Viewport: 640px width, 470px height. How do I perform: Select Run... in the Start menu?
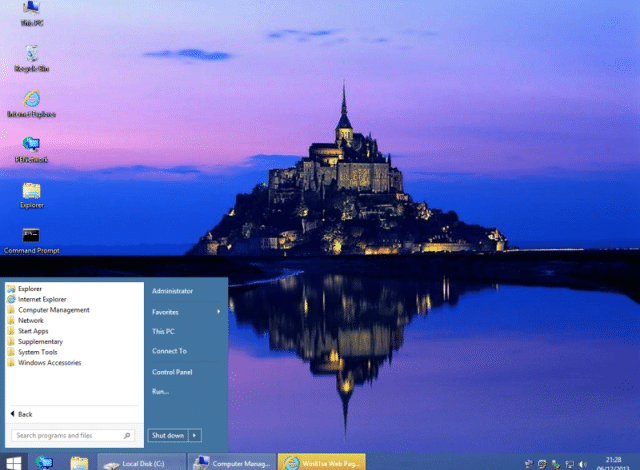click(x=160, y=392)
